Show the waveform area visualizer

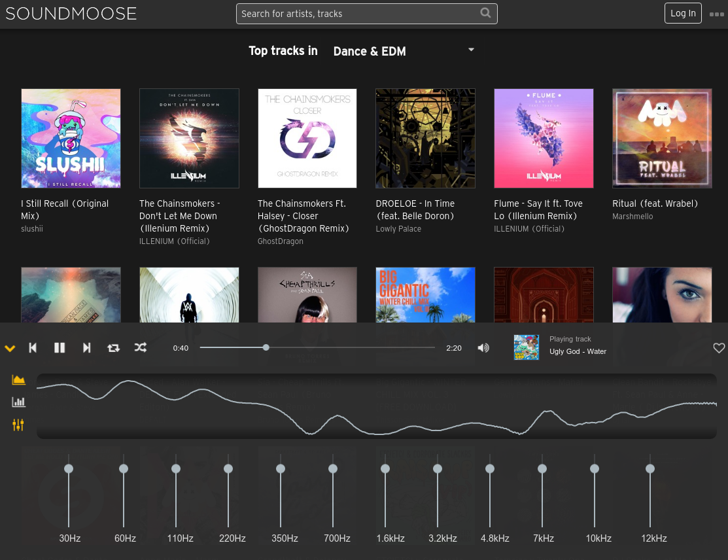[x=18, y=380]
